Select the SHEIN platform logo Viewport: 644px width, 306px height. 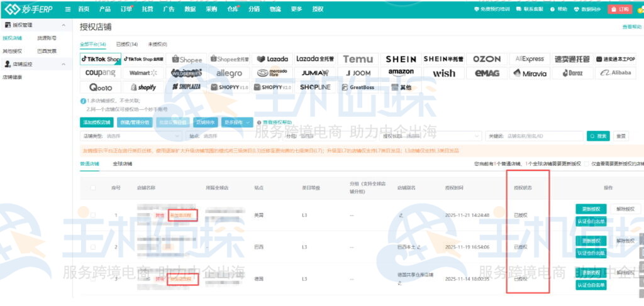[x=401, y=59]
